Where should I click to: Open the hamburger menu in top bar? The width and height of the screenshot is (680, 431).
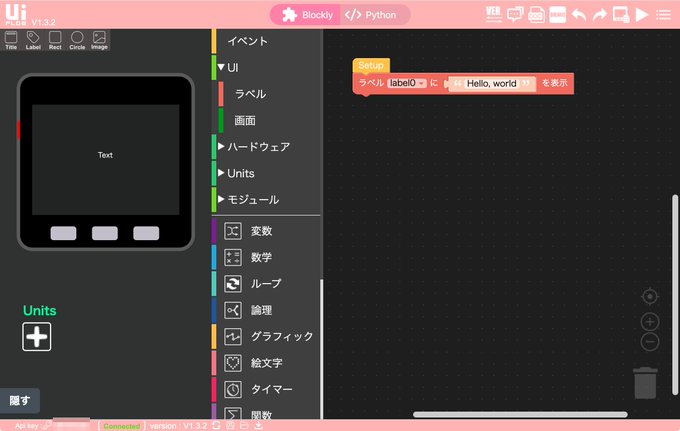pyautogui.click(x=663, y=15)
